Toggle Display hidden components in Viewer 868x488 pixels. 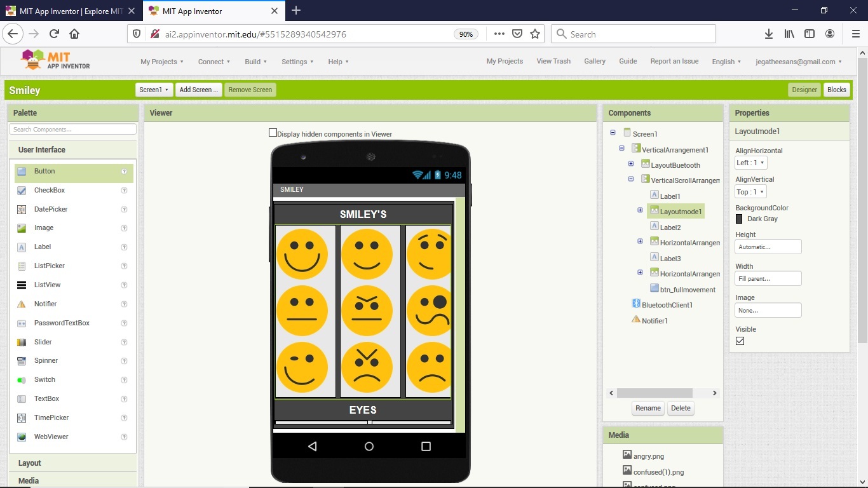(273, 133)
